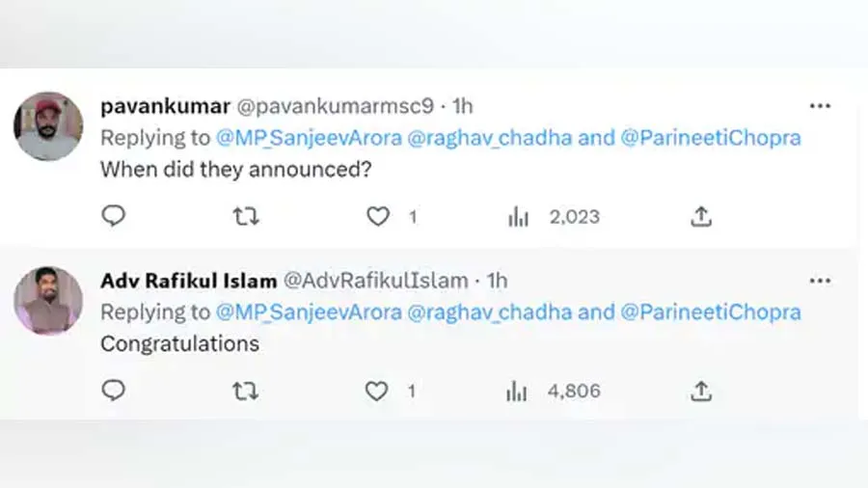
Task: Retweet pavankumar's reply
Action: pos(246,216)
